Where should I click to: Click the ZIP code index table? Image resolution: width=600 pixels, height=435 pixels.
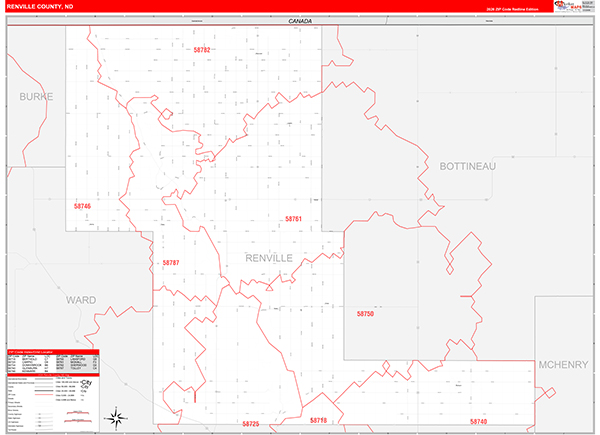click(53, 363)
